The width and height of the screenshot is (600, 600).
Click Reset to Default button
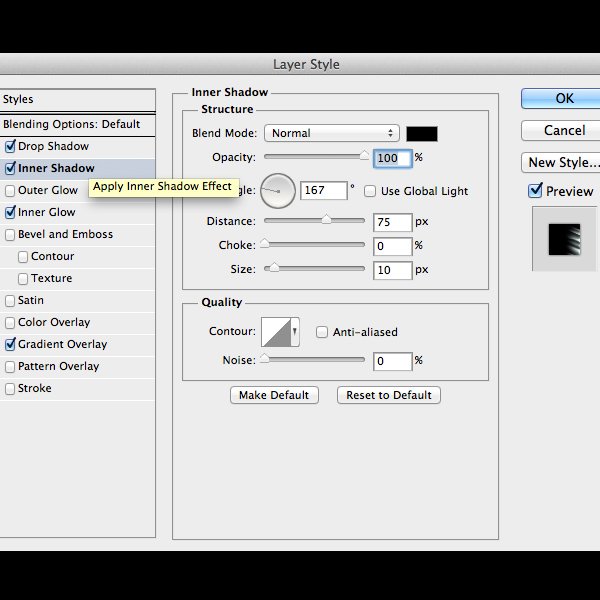[x=389, y=395]
